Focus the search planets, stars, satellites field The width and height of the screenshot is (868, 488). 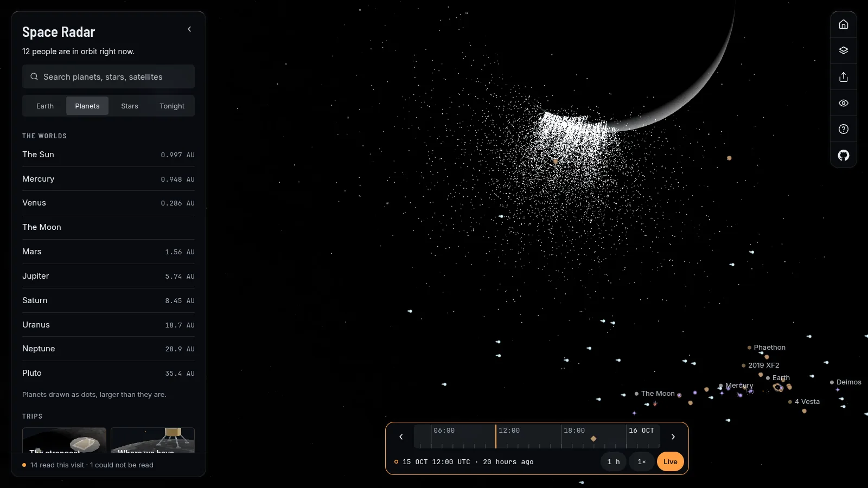(108, 76)
